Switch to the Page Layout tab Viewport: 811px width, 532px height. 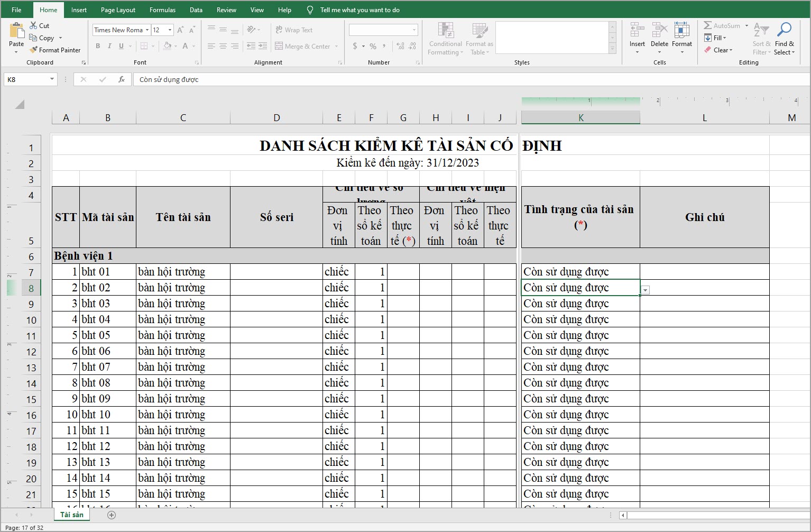[x=118, y=10]
